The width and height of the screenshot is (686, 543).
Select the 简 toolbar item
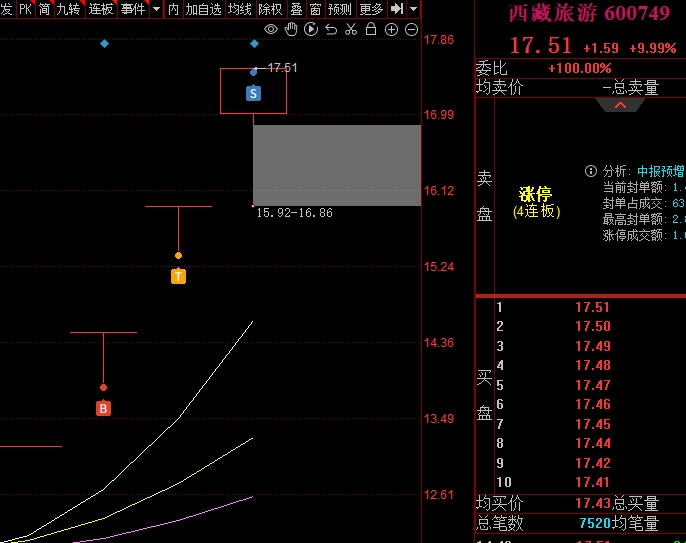45,9
